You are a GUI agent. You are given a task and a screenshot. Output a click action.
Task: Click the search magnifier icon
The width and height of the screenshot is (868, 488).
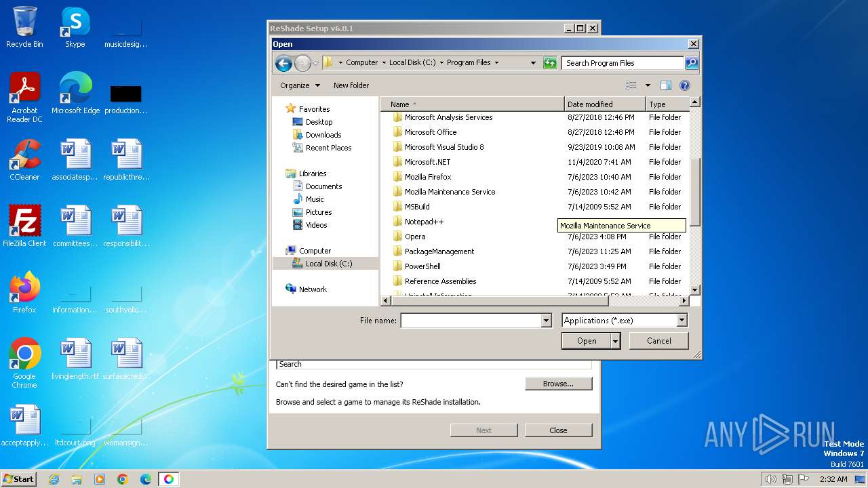(691, 63)
